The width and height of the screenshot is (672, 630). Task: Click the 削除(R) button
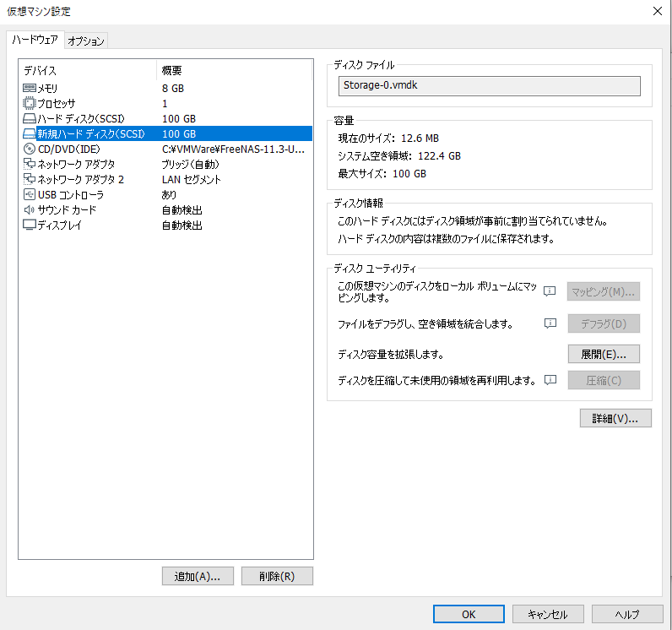point(277,577)
